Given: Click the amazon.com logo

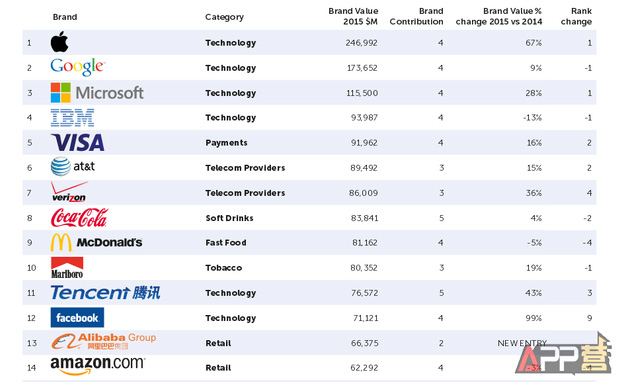Looking at the screenshot, I should click(x=98, y=365).
